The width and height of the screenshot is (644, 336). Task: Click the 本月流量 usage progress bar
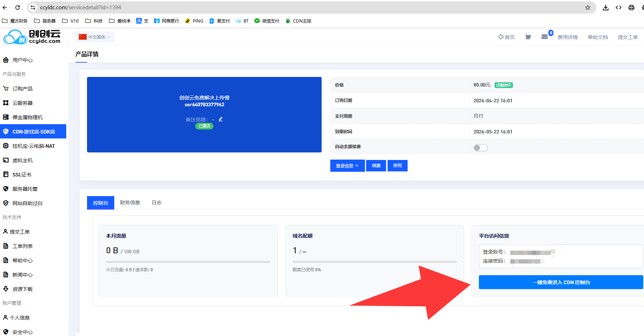point(188,262)
